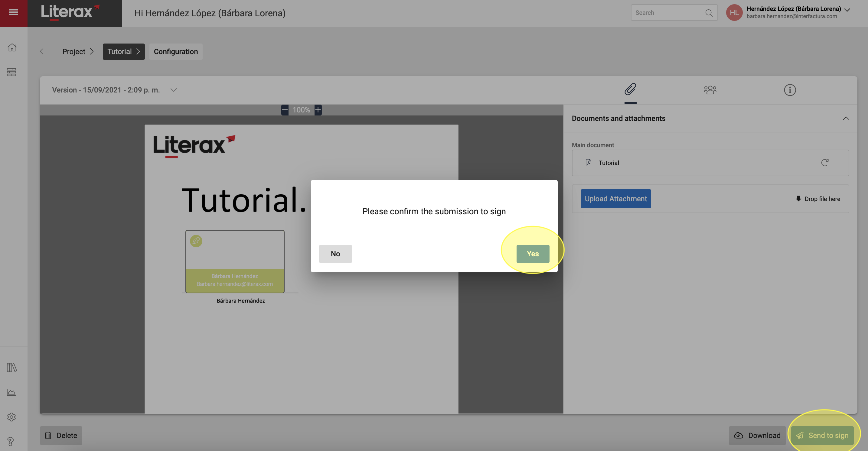Click the HL user avatar

(734, 13)
